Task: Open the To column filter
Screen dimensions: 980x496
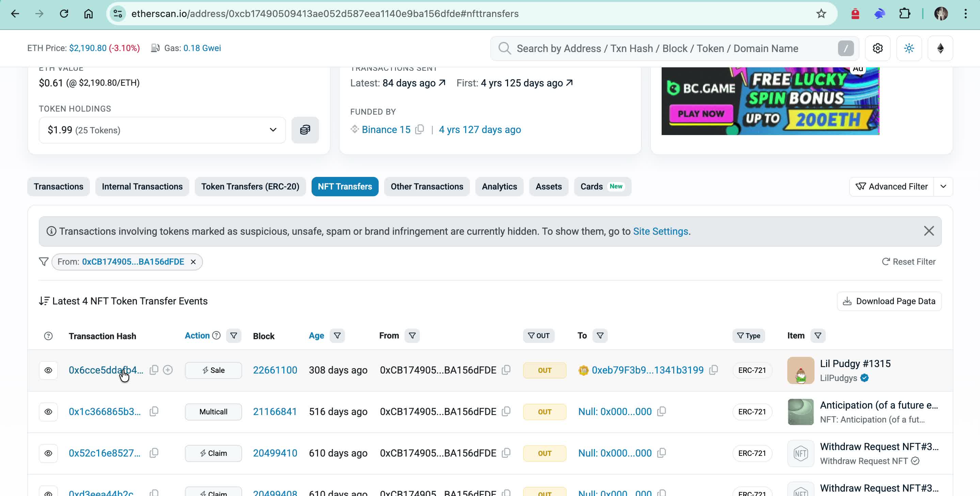Action: pyautogui.click(x=600, y=336)
